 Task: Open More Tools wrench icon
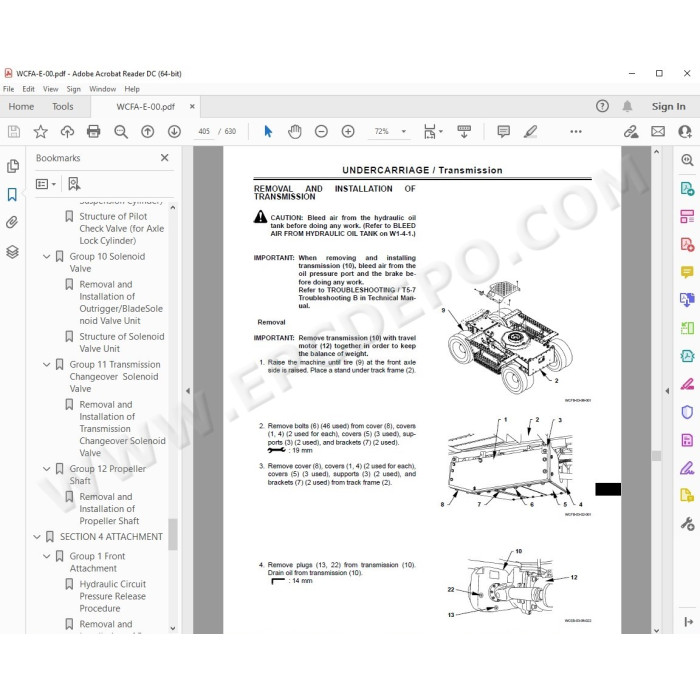(687, 523)
